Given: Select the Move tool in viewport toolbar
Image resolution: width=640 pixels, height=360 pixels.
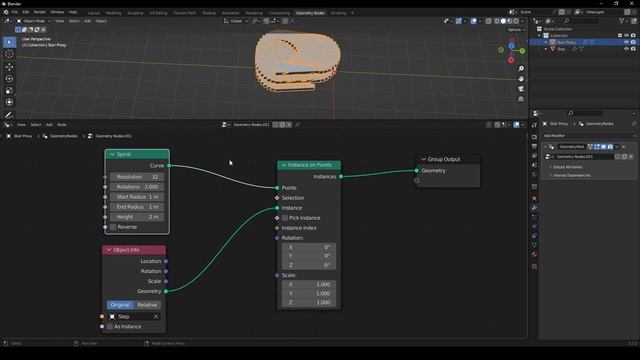Looking at the screenshot, I should 9,67.
